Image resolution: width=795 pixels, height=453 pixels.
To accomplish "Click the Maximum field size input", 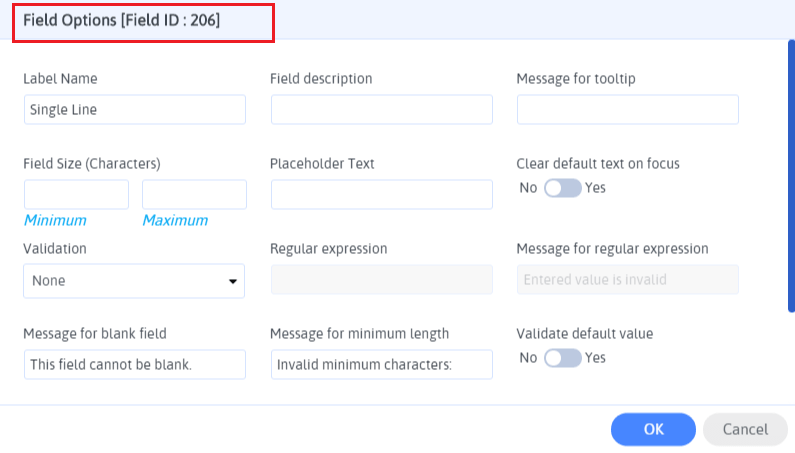I will coord(194,194).
